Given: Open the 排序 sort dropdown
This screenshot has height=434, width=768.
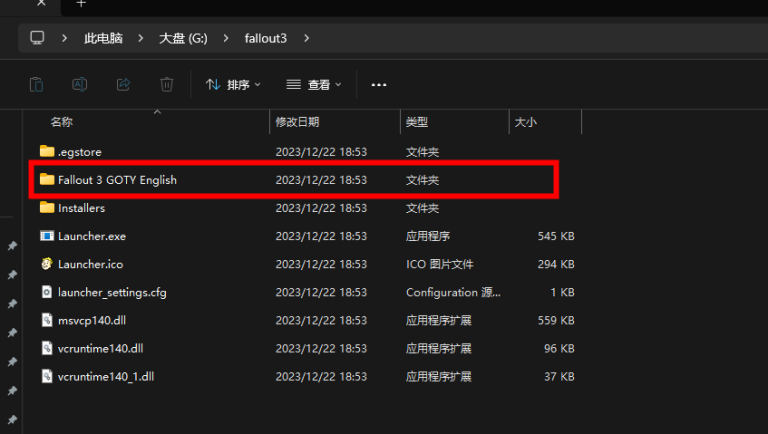Looking at the screenshot, I should (233, 85).
